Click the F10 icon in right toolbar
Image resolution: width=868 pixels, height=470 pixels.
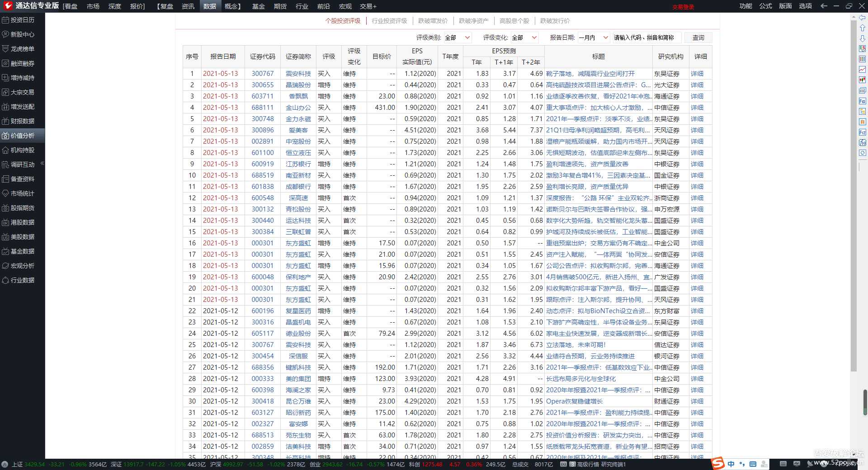863,101
